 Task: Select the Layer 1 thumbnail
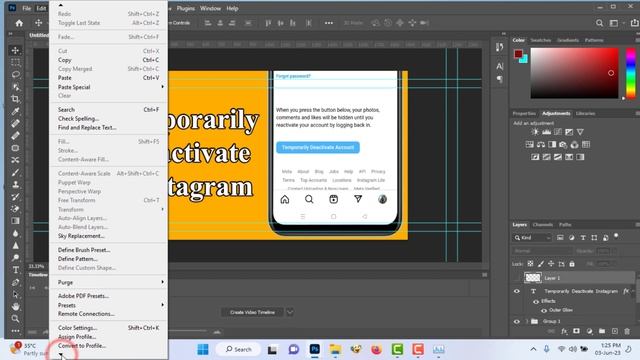click(533, 278)
